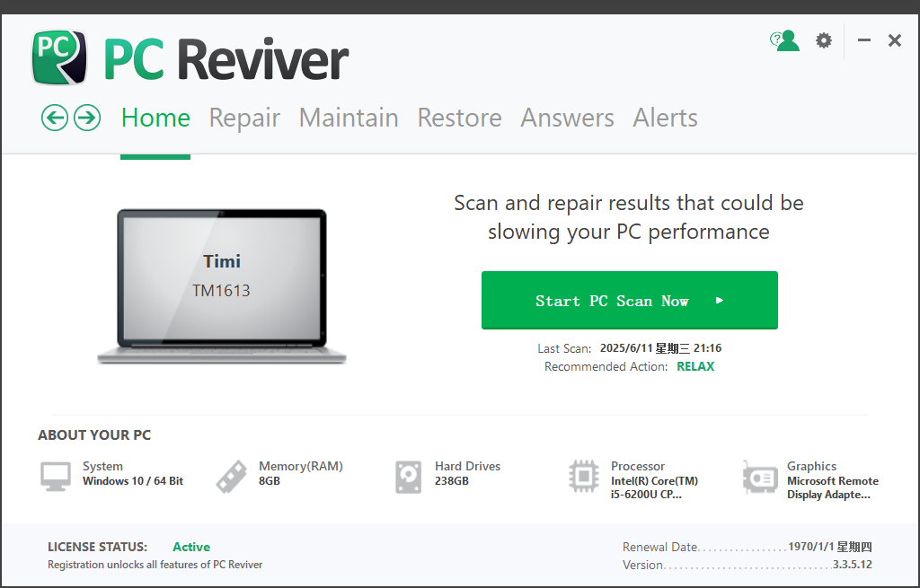Close the PC Reviver window
Viewport: 920px width, 588px height.
(894, 40)
